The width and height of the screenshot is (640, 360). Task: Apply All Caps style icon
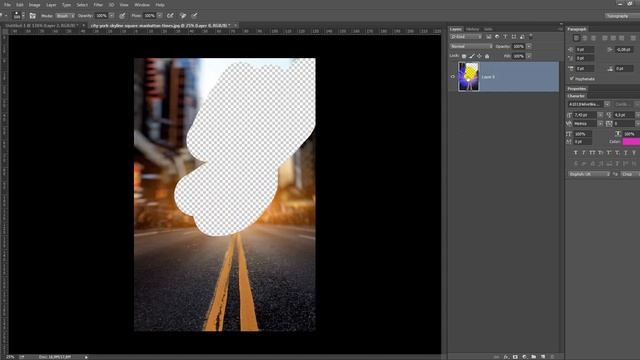[x=592, y=153]
